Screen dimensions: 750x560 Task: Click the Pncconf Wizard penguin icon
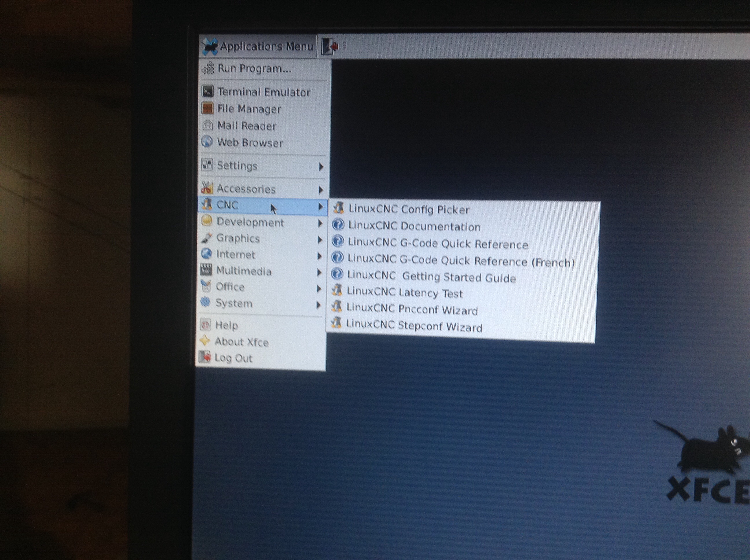coord(337,306)
